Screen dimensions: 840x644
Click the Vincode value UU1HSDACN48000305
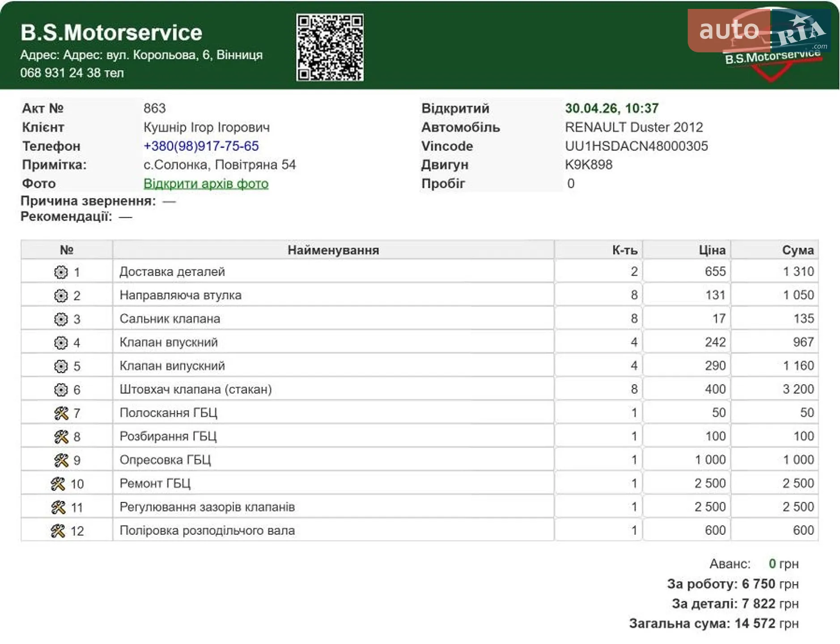coord(636,146)
